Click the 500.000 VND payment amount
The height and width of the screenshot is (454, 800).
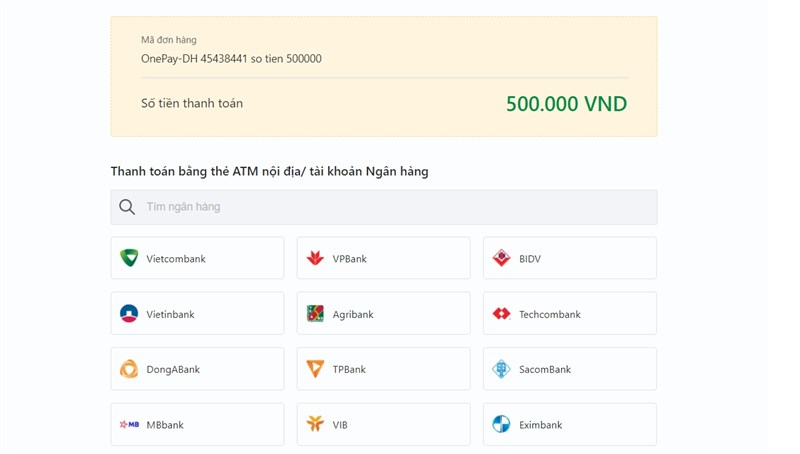pyautogui.click(x=566, y=104)
